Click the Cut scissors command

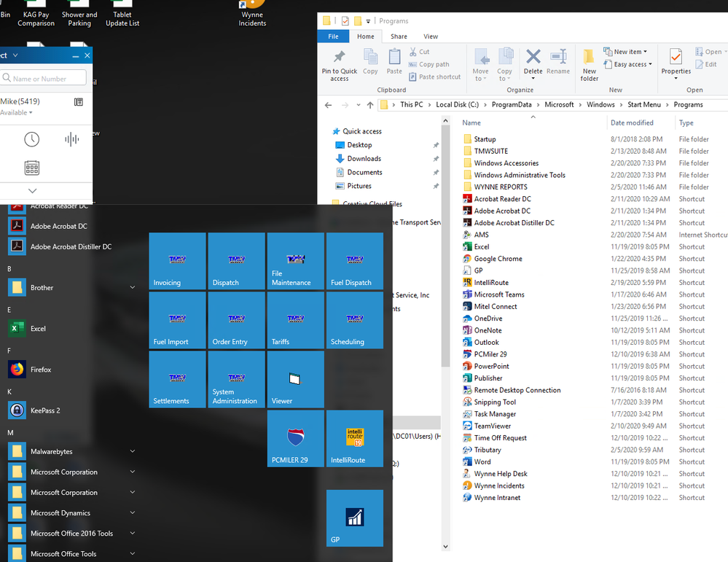pyautogui.click(x=419, y=52)
